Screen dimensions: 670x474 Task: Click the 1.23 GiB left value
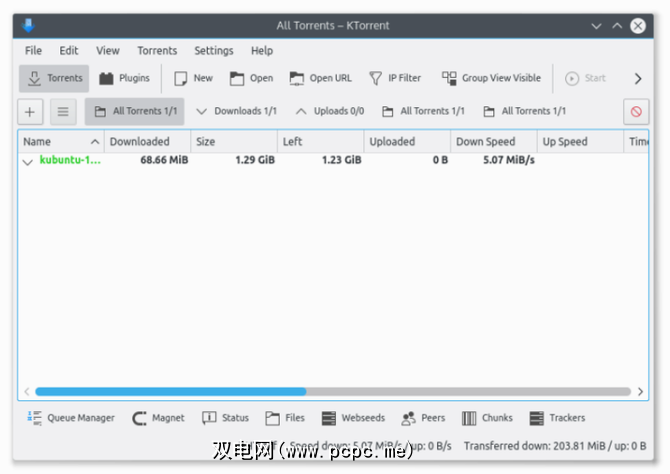click(341, 160)
